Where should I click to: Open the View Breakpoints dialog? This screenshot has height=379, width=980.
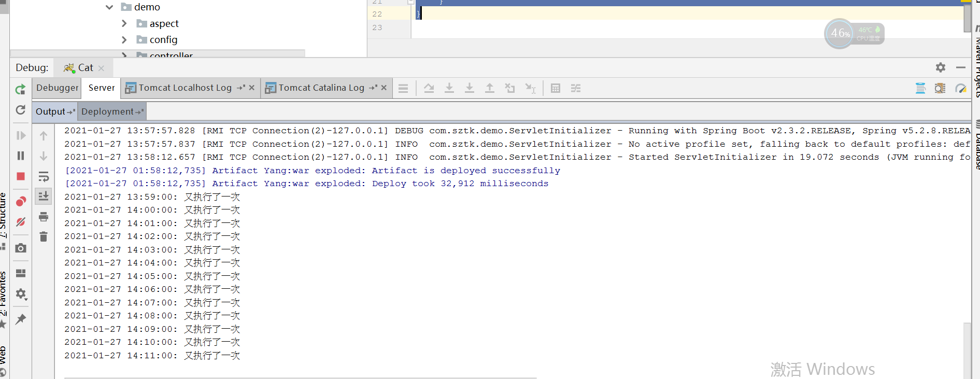pos(21,201)
